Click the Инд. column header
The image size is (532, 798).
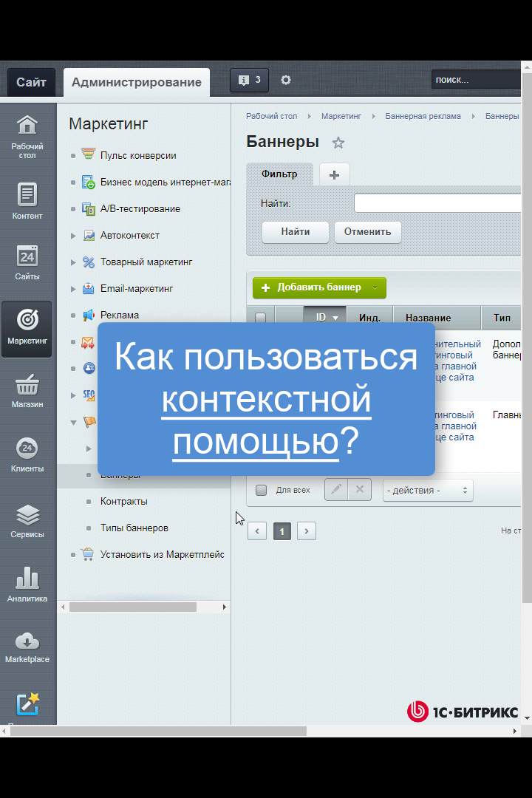click(369, 318)
